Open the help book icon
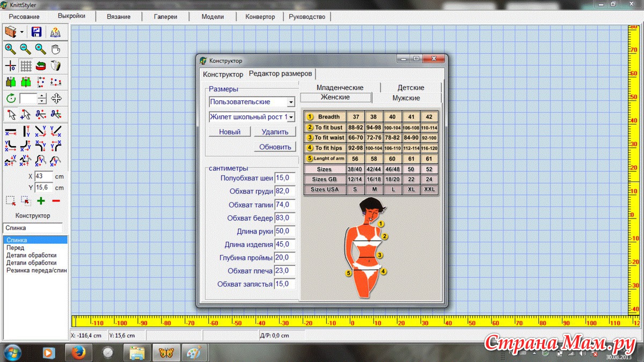 pyautogui.click(x=55, y=32)
